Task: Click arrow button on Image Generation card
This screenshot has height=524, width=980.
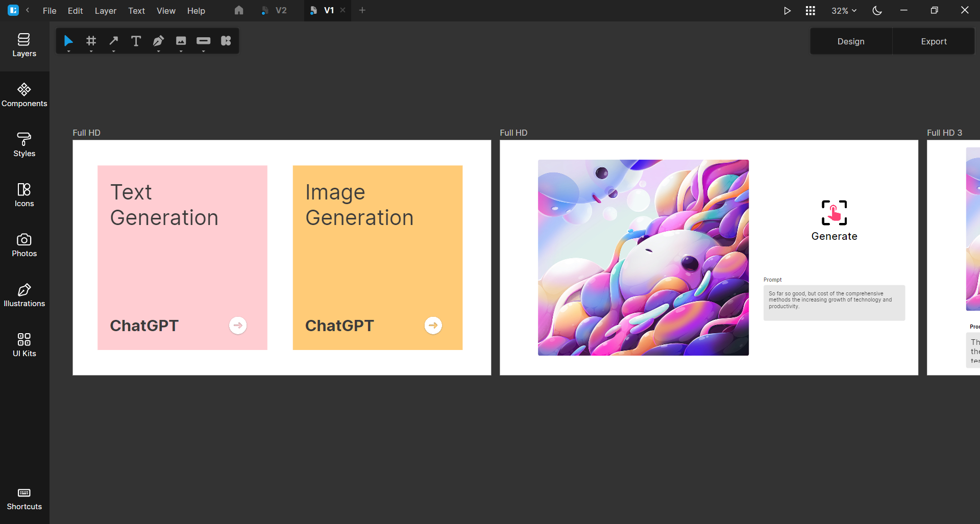Action: [433, 326]
